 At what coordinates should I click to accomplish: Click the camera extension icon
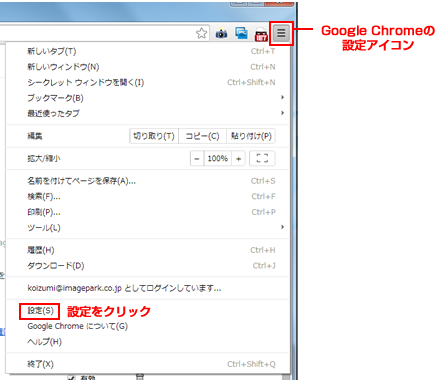tap(221, 33)
